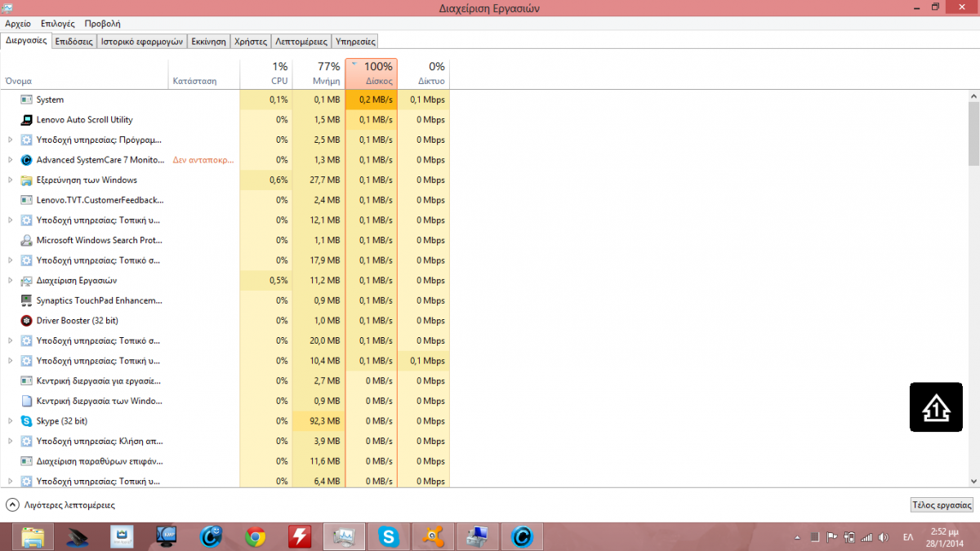This screenshot has width=980, height=551.
Task: Switch to the Λεπτομέρειες tab
Action: point(301,41)
